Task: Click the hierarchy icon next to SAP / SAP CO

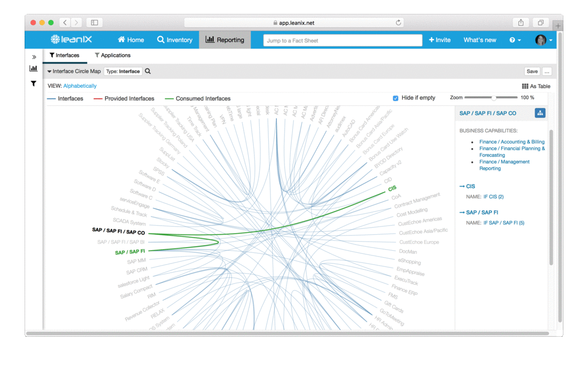Action: coord(540,113)
